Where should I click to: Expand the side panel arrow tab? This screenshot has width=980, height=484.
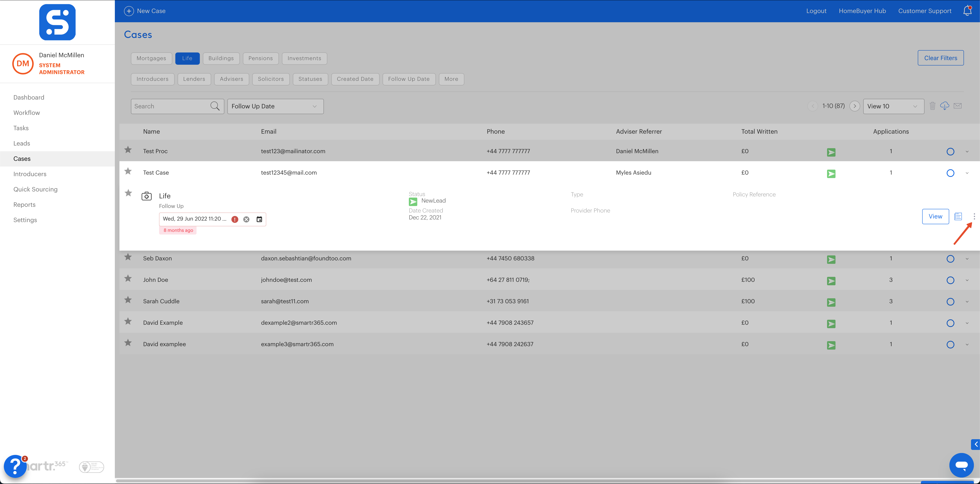pyautogui.click(x=975, y=444)
